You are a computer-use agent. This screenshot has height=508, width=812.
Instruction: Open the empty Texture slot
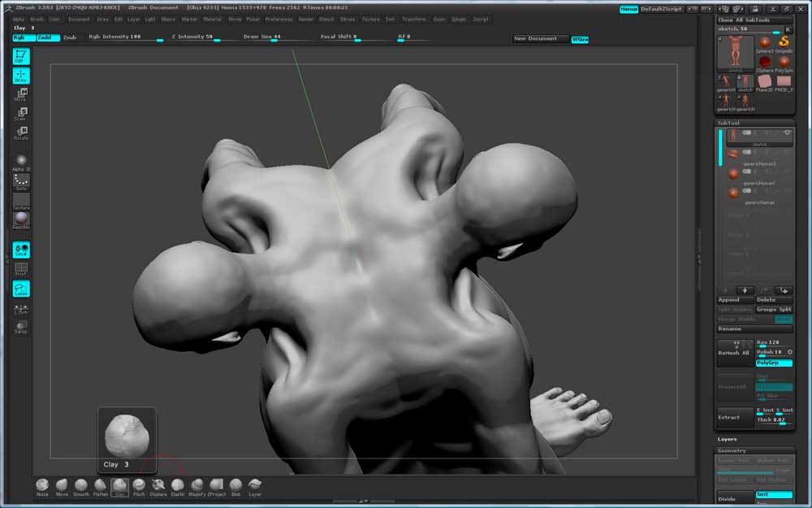point(21,201)
